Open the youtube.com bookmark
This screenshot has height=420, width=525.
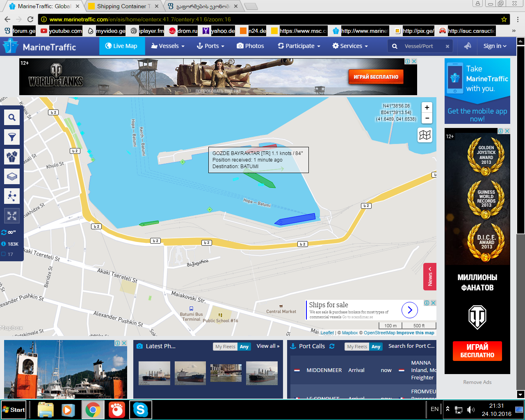coord(62,31)
